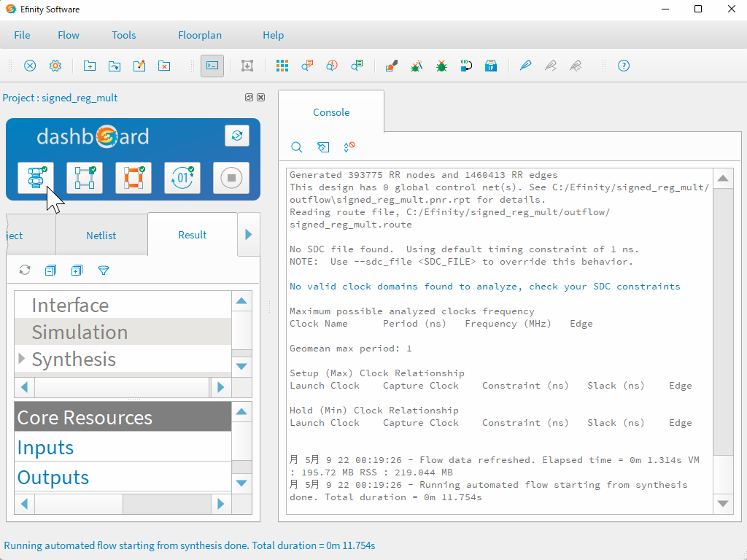This screenshot has width=747, height=560.
Task: Select the Interface tree item
Action: [x=70, y=306]
